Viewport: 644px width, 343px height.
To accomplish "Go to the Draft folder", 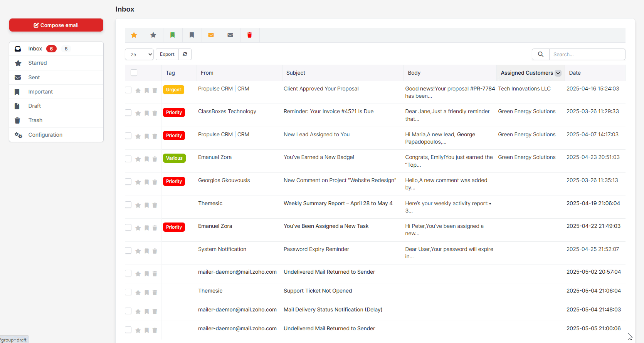I will pos(34,106).
